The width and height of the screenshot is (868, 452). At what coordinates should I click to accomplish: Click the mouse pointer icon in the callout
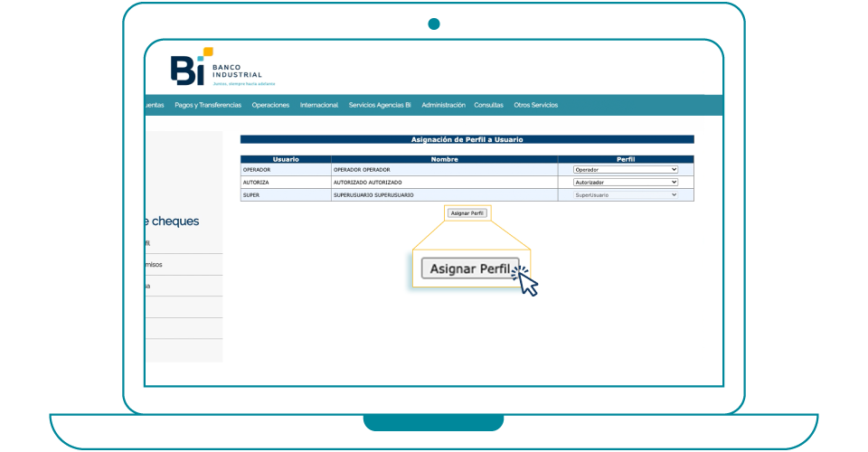[527, 282]
